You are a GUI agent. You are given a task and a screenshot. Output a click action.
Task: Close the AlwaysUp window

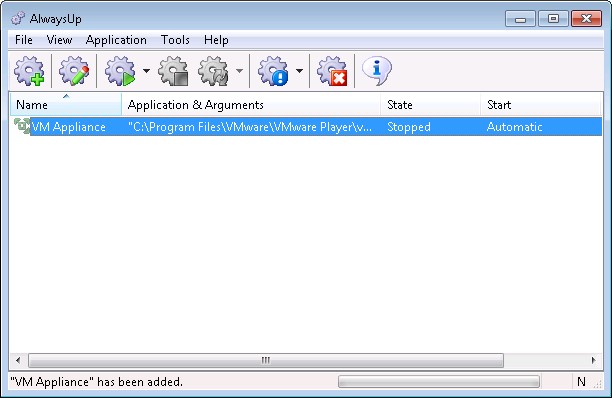tap(586, 18)
